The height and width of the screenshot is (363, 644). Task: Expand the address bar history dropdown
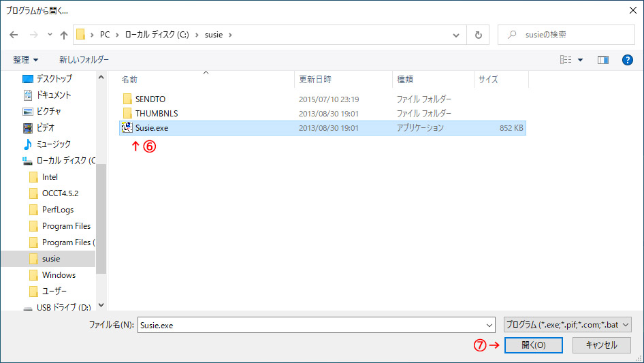(456, 35)
